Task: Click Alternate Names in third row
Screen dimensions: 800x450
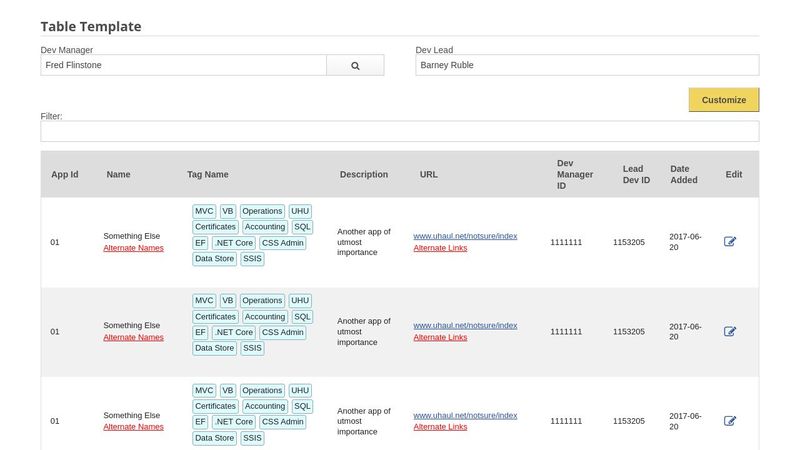Action: 133,427
